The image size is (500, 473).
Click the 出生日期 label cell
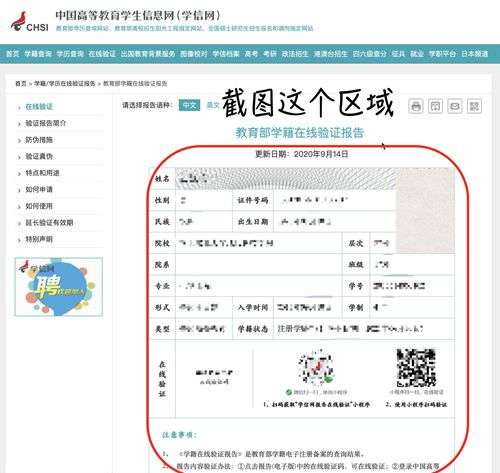(x=253, y=222)
